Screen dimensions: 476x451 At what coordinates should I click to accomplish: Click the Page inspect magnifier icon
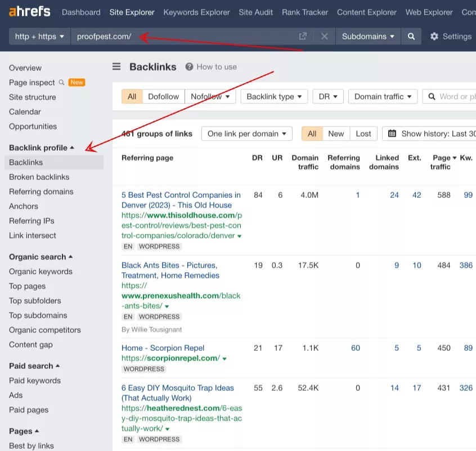(x=62, y=82)
